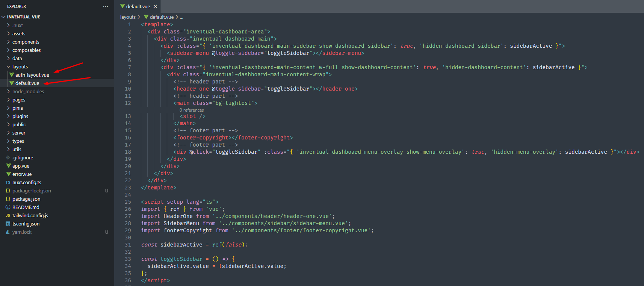Screen dimensions: 644x286
Task: Click the Vue icon beside error.vue
Action: [x=8, y=174]
